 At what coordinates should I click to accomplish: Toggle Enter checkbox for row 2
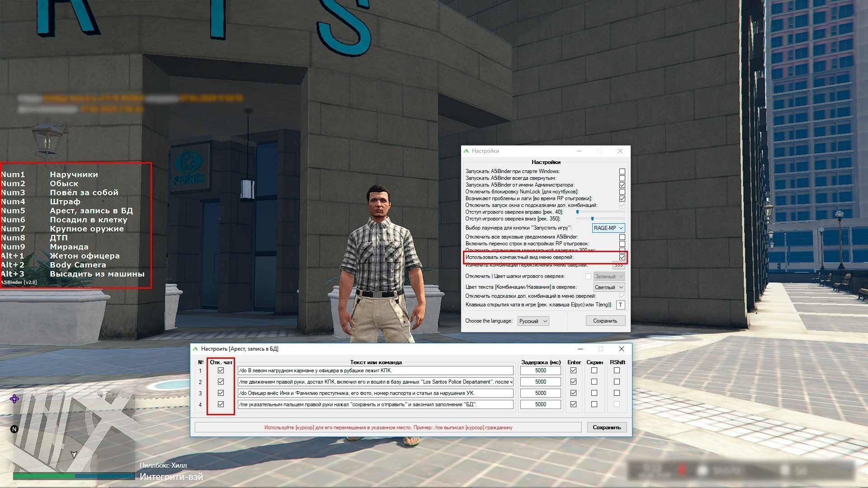coord(573,382)
